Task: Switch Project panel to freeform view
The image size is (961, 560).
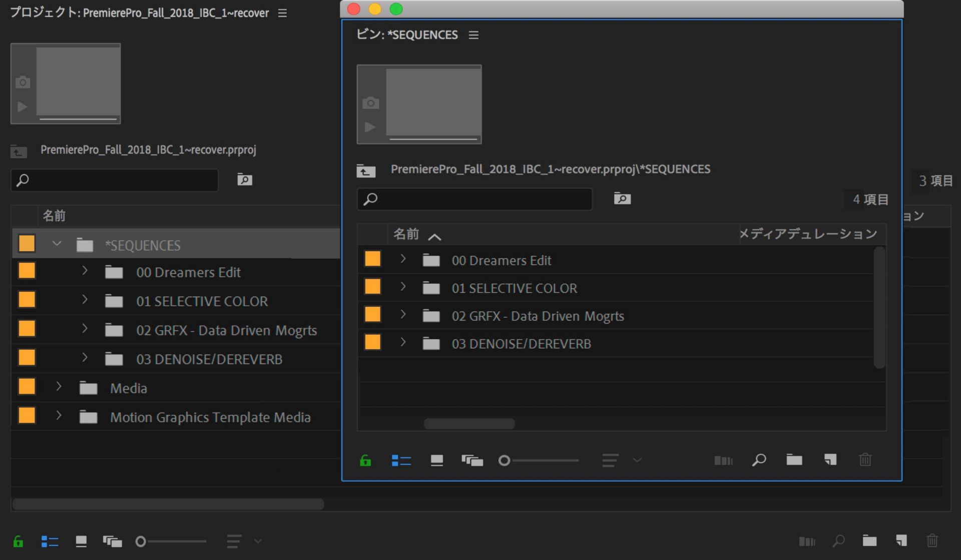Action: tap(112, 541)
